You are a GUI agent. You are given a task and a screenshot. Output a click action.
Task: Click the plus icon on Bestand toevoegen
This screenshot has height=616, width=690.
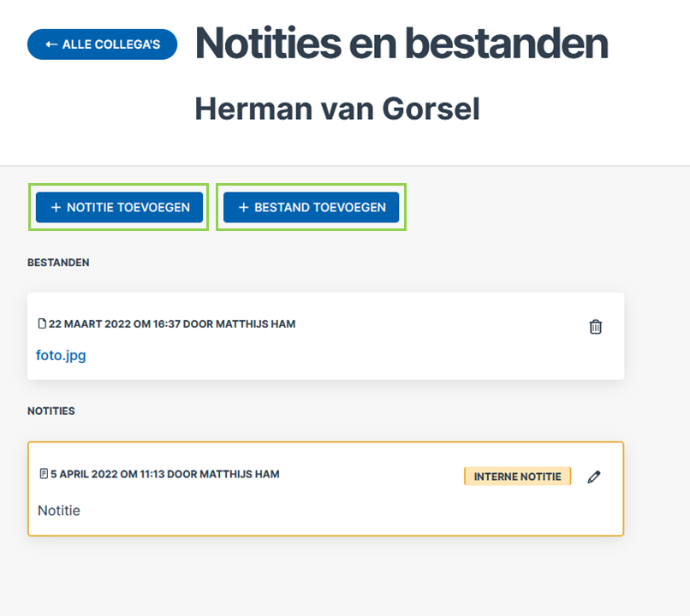[243, 207]
